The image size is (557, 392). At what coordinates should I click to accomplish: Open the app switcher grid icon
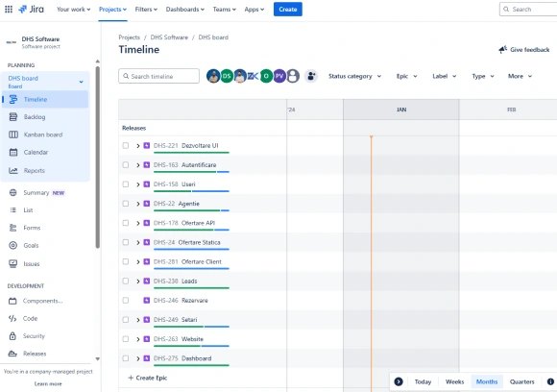[x=9, y=10]
